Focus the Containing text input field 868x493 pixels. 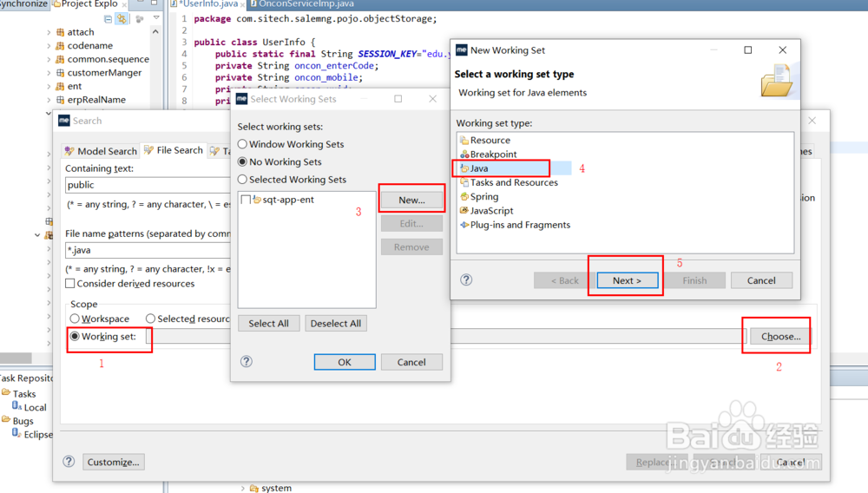coord(148,185)
